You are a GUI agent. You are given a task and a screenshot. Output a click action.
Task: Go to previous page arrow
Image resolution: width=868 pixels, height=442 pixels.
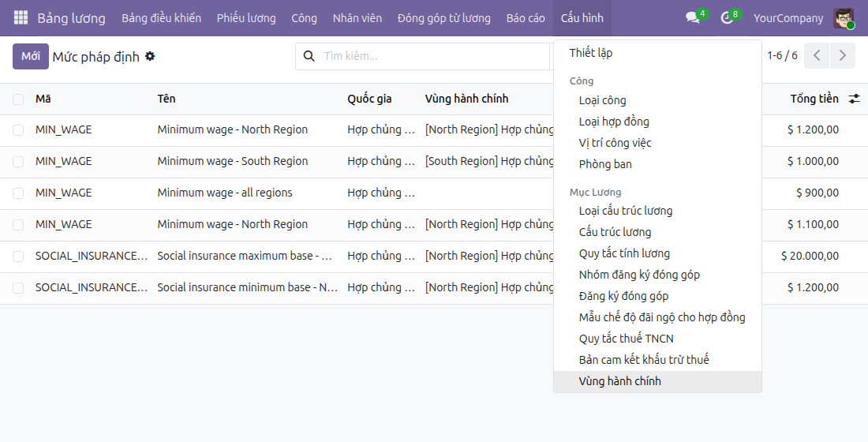(x=817, y=56)
